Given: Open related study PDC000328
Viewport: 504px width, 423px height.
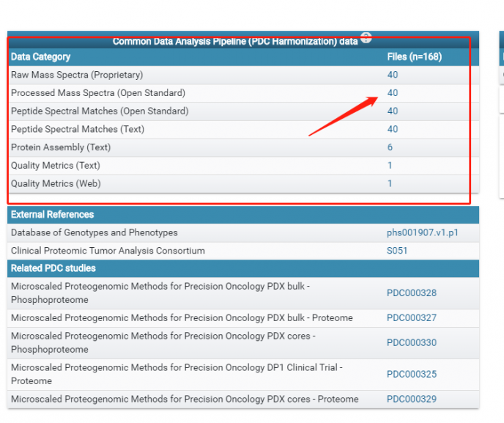Looking at the screenshot, I should click(411, 293).
